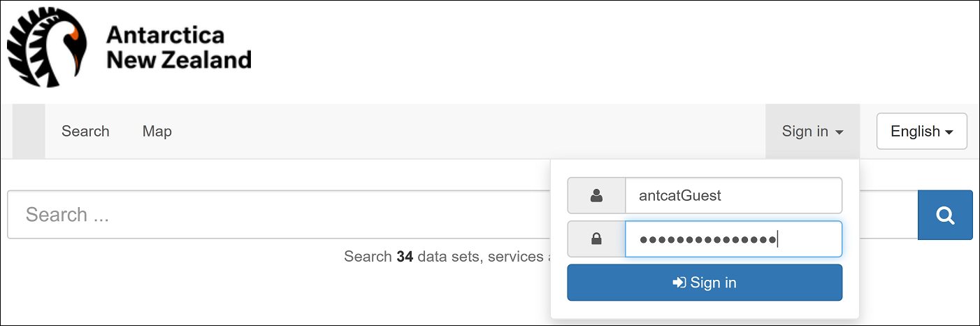Focus the main Search ... text box
Screen dimensions: 980x326
click(x=280, y=215)
